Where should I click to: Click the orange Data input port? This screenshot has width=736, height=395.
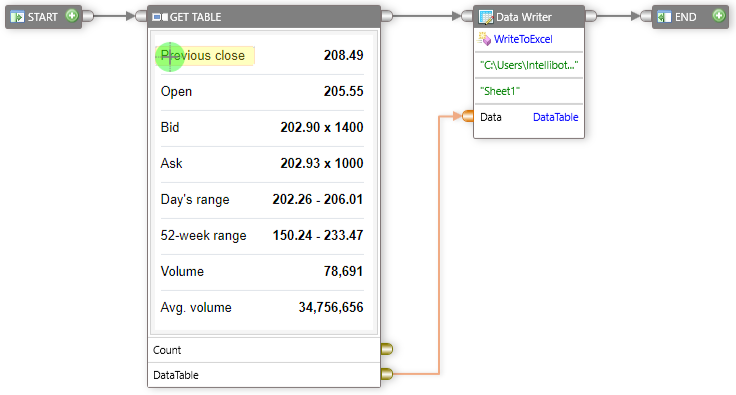[468, 116]
